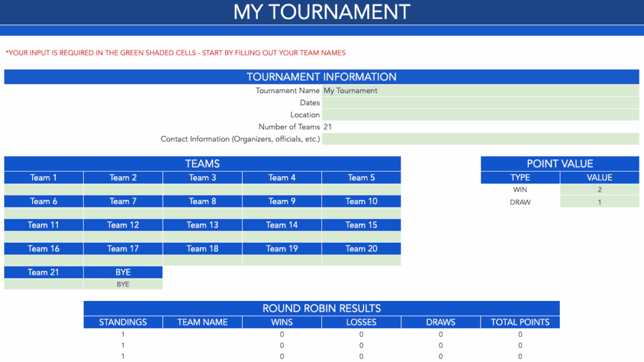644x362 pixels.
Task: Click the Contact Information input cell
Action: pyautogui.click(x=481, y=139)
